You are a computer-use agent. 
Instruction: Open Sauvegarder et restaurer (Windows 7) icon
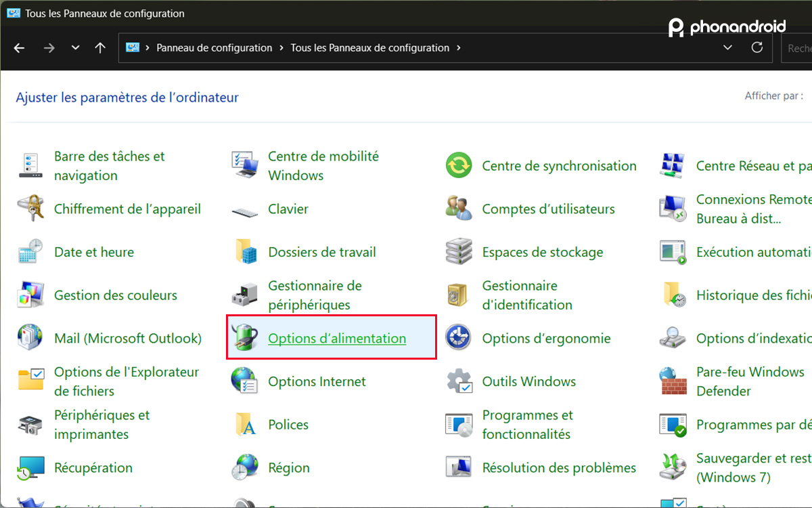tap(673, 467)
